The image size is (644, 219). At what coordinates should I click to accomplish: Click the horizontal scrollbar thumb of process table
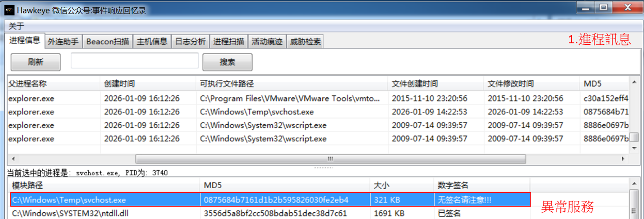[329, 158]
